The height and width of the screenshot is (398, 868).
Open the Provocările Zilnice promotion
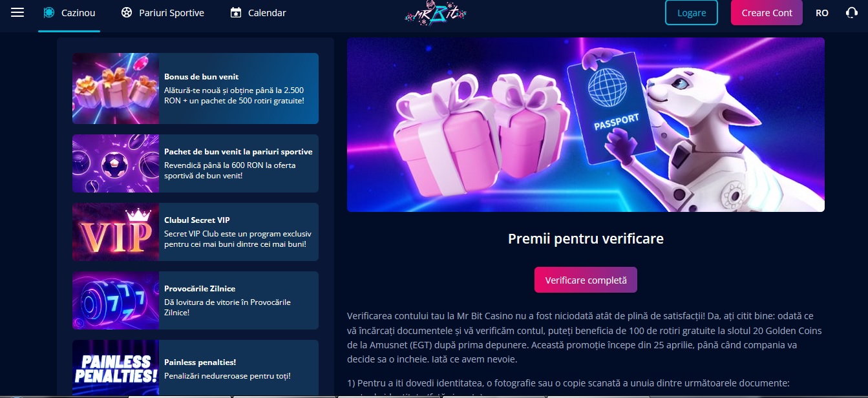[195, 300]
